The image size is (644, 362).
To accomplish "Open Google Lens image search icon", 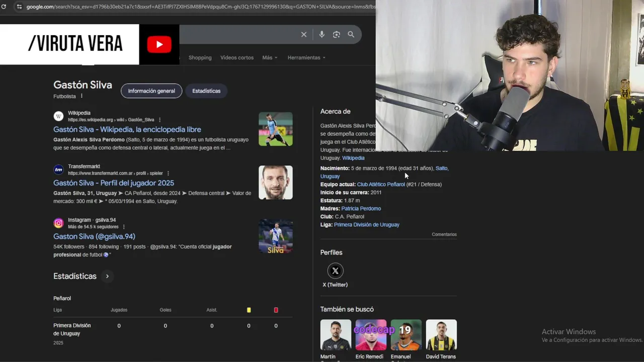I will [337, 35].
